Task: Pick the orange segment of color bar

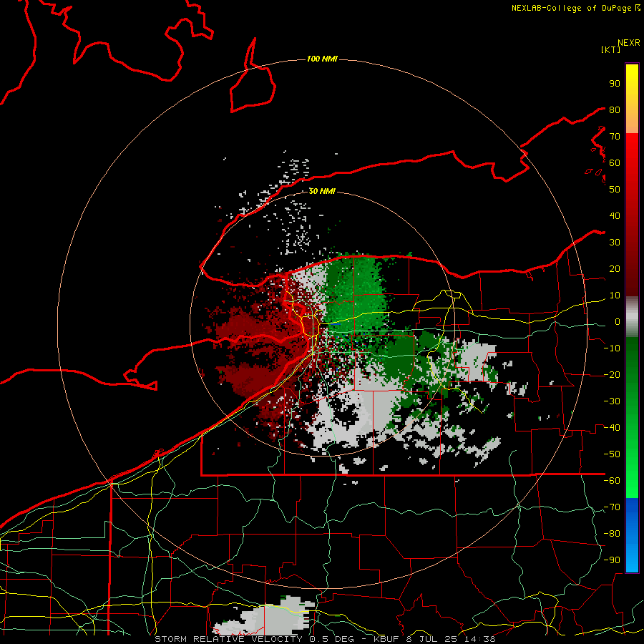Action: [632, 121]
